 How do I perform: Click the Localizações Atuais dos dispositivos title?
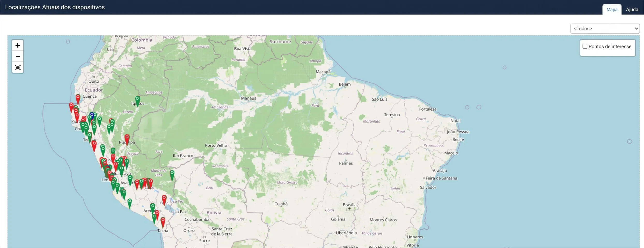pos(55,7)
